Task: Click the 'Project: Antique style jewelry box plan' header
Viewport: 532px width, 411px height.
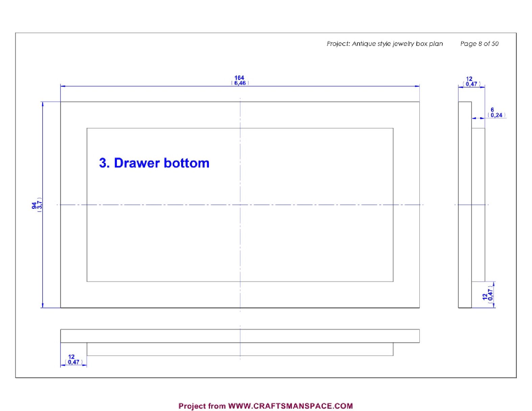Action: [385, 44]
